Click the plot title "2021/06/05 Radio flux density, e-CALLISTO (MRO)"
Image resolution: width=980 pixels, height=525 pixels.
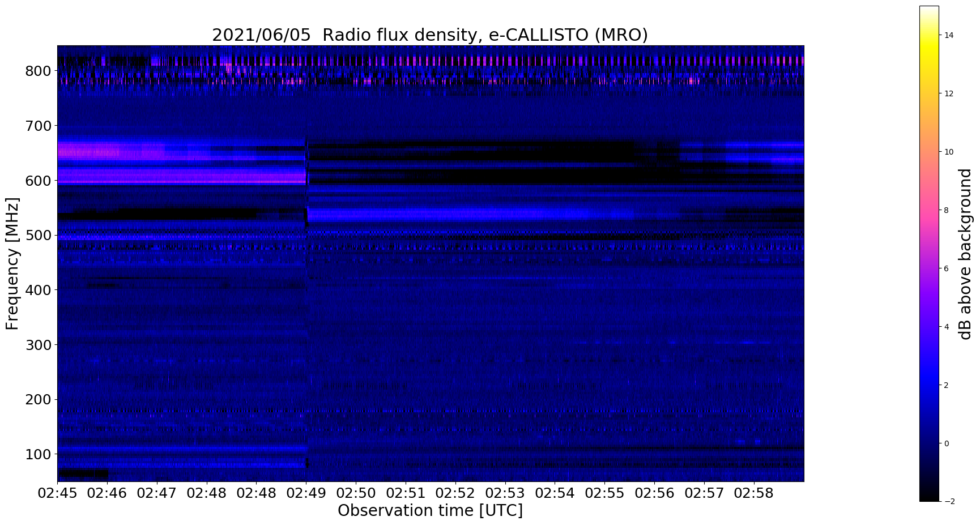tap(430, 35)
